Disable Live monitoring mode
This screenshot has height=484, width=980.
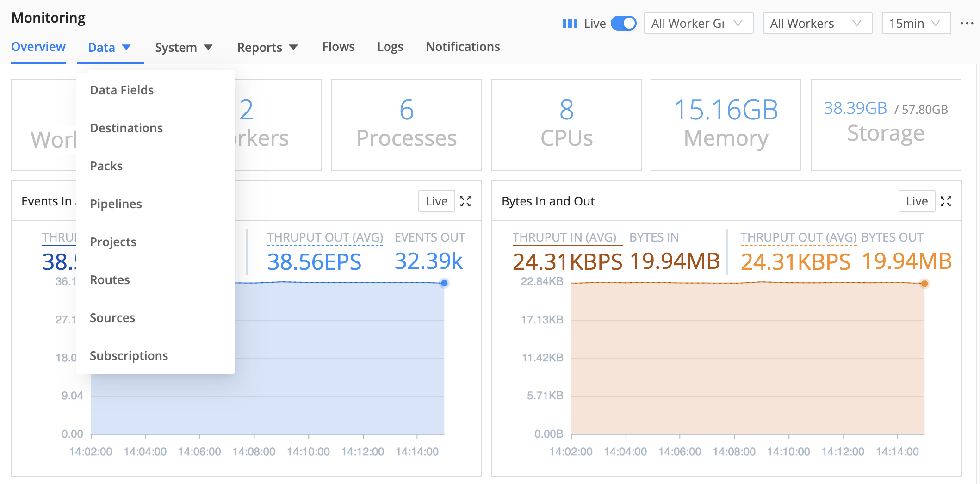coord(624,23)
